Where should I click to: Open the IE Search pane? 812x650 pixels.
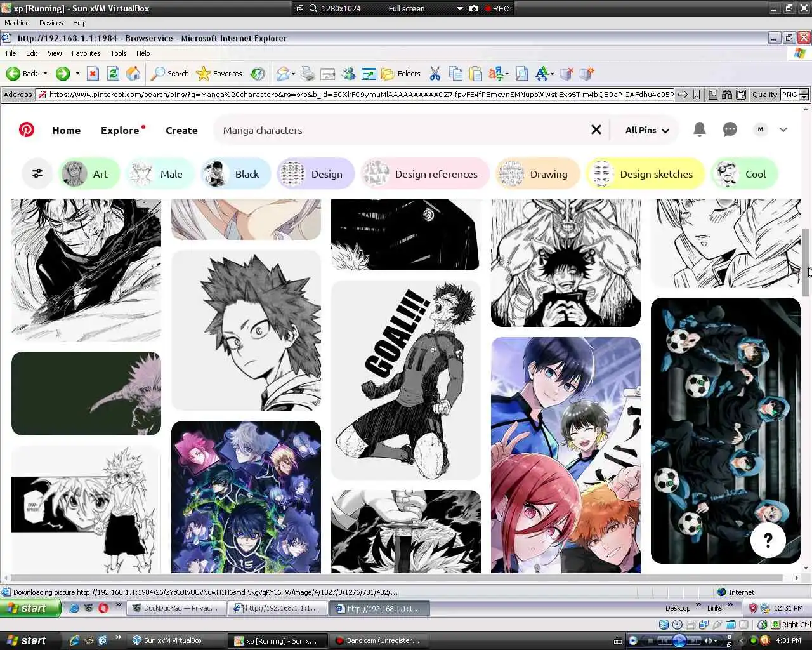coord(170,74)
